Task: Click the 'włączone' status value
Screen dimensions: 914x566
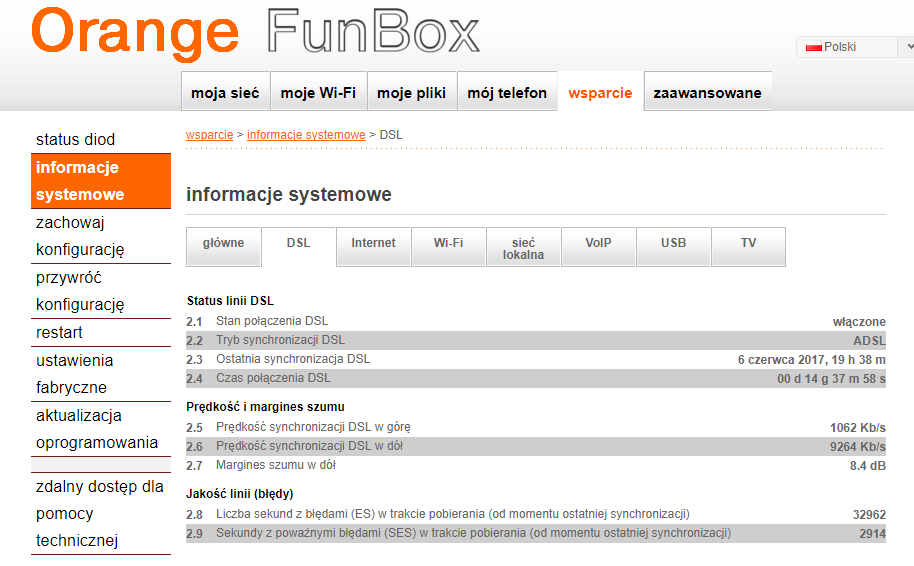Action: coord(859,322)
